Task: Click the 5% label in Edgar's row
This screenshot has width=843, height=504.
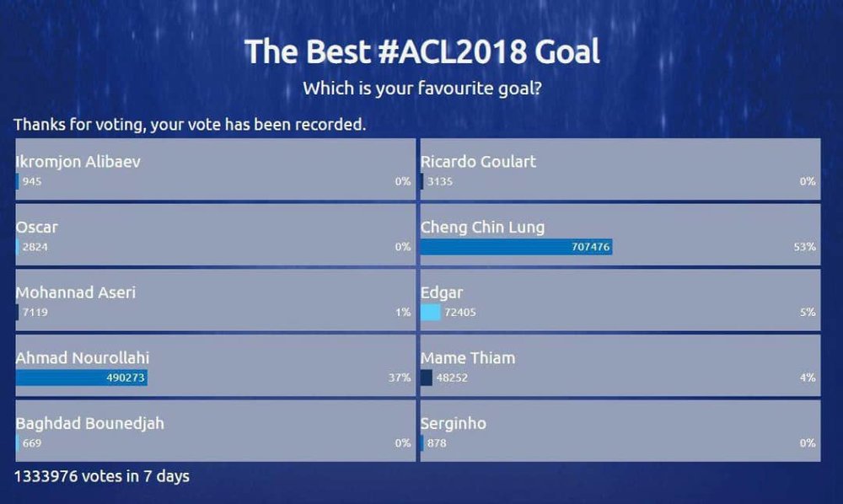Action: [x=808, y=312]
